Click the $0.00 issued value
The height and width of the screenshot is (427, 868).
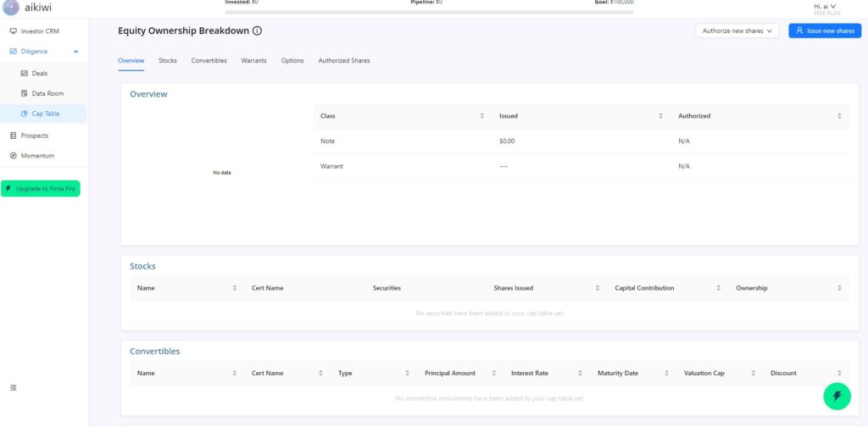click(x=507, y=141)
